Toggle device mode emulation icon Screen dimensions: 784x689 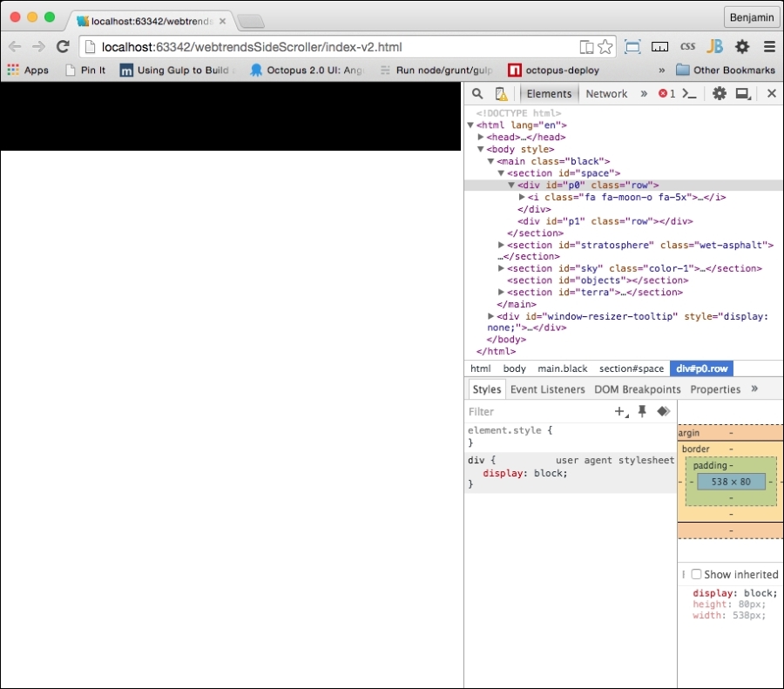click(x=501, y=94)
